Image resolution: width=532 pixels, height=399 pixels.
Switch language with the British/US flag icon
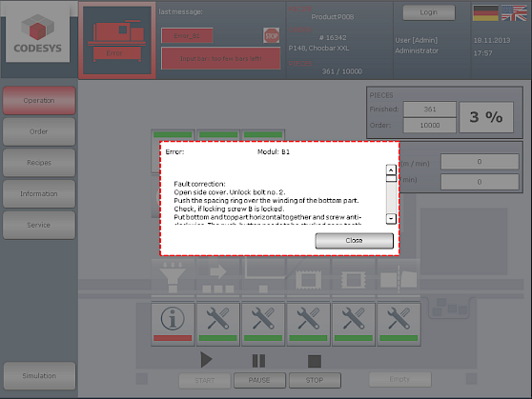pyautogui.click(x=514, y=13)
